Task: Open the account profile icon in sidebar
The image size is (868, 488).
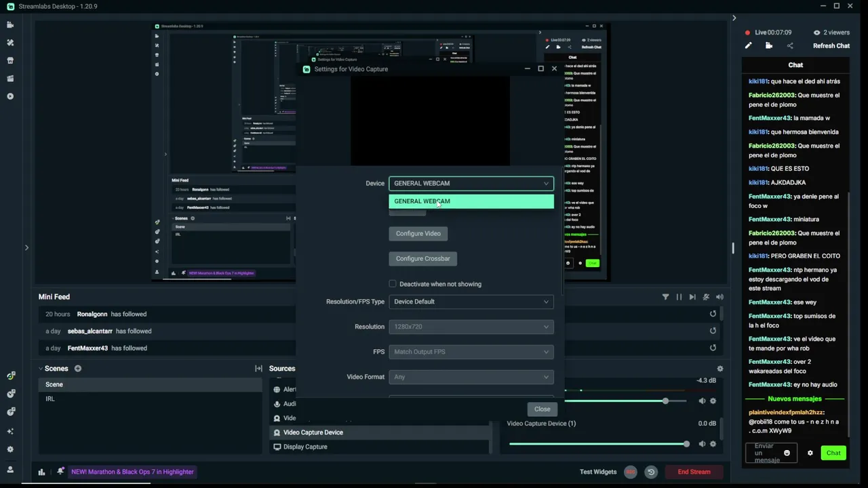Action: click(10, 469)
